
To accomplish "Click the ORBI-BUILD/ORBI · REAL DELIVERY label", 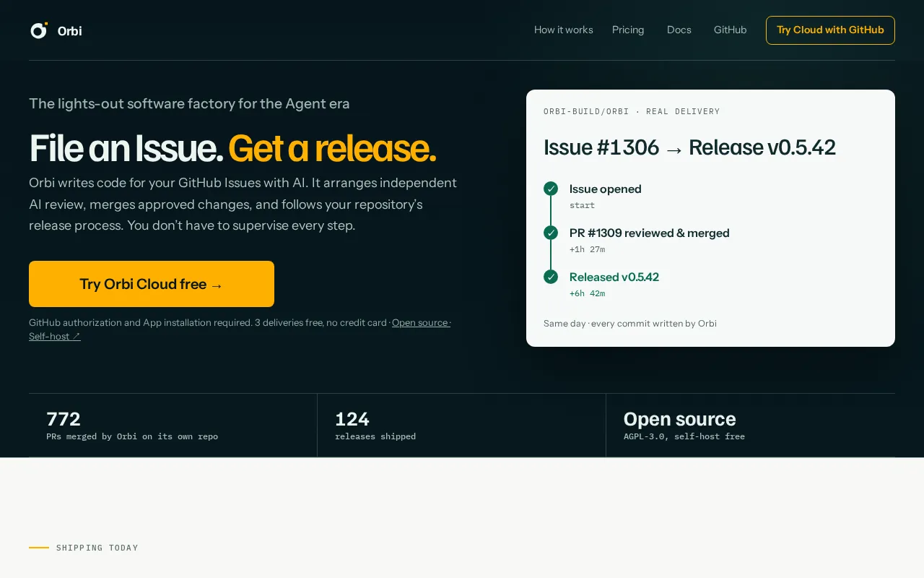I will click(632, 111).
